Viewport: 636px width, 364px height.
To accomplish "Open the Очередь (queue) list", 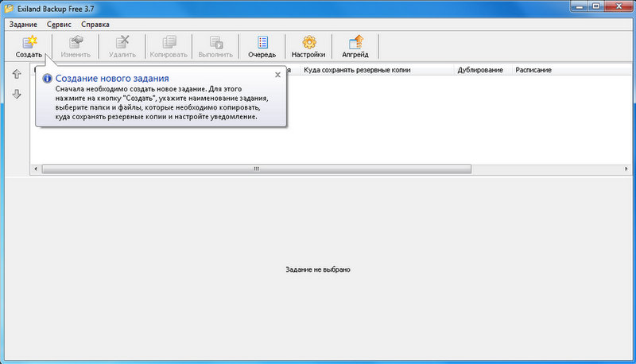I will click(262, 46).
